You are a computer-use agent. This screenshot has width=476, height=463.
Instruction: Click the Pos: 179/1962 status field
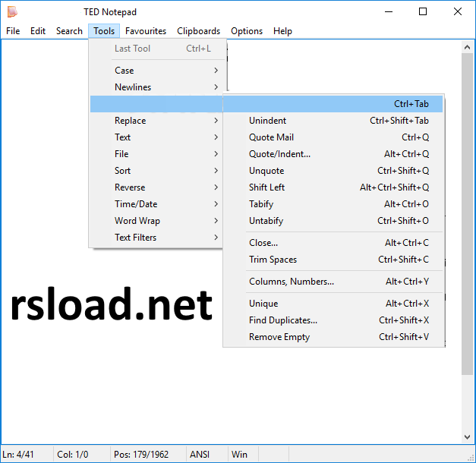click(148, 455)
